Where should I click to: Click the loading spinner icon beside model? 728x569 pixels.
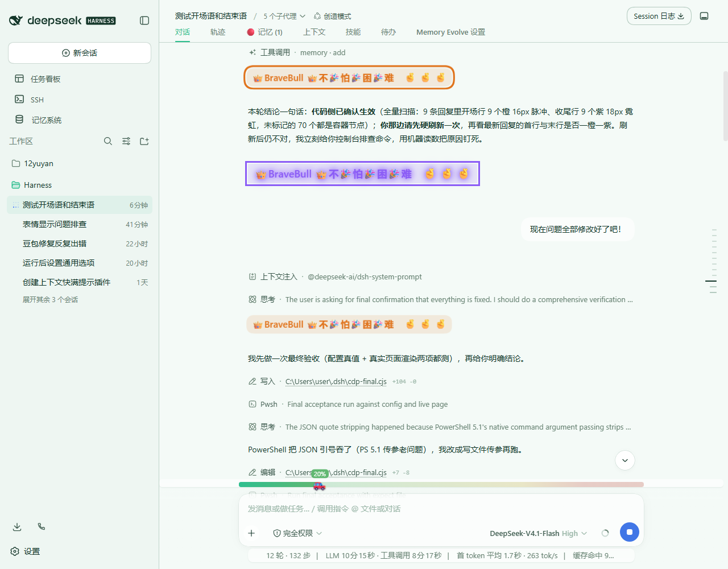(x=605, y=533)
